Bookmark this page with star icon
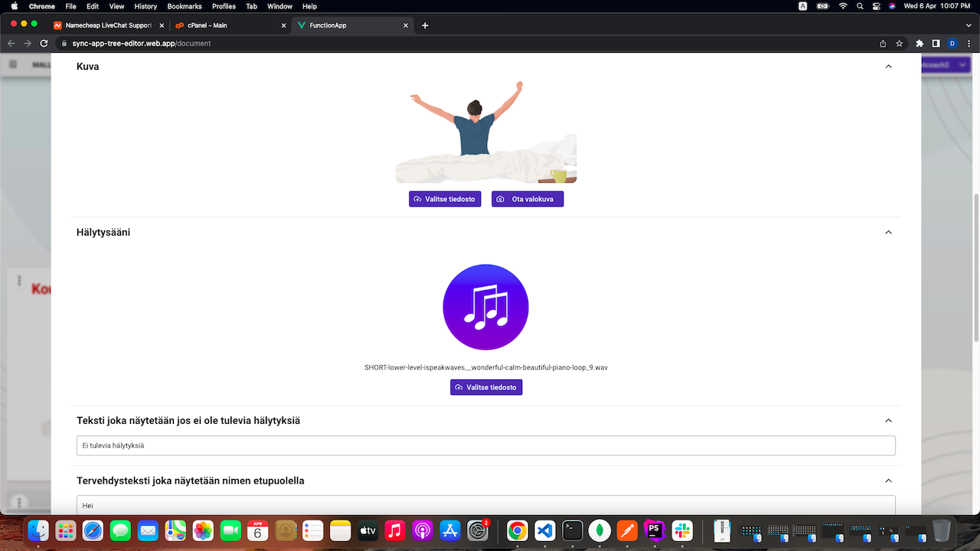Viewport: 980px width, 551px height. (900, 44)
